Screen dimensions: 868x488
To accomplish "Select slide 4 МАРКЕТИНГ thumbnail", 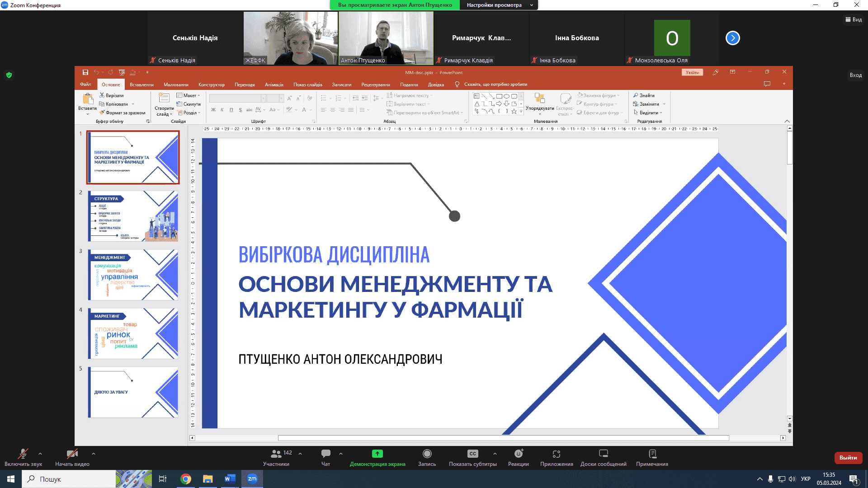I will (x=133, y=333).
